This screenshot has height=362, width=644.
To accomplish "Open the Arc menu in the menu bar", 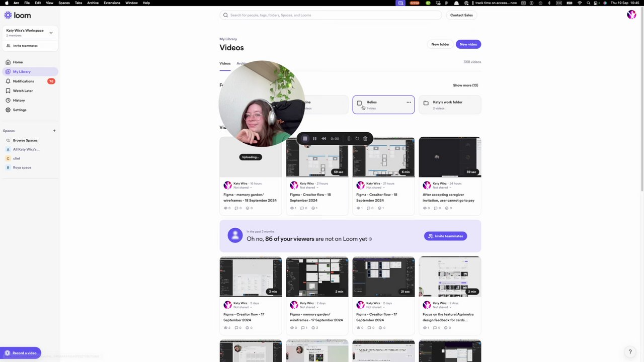I will click(16, 3).
